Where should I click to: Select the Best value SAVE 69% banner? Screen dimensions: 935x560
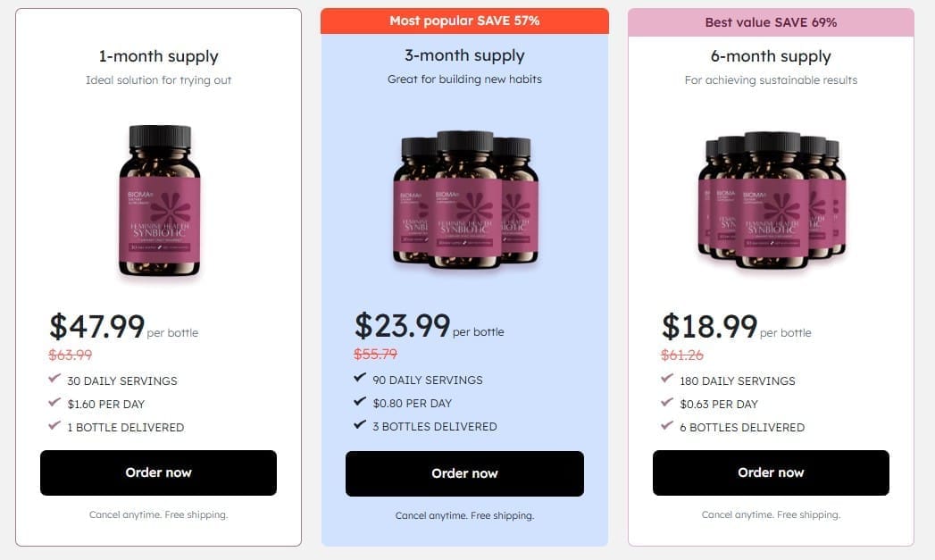coord(771,22)
